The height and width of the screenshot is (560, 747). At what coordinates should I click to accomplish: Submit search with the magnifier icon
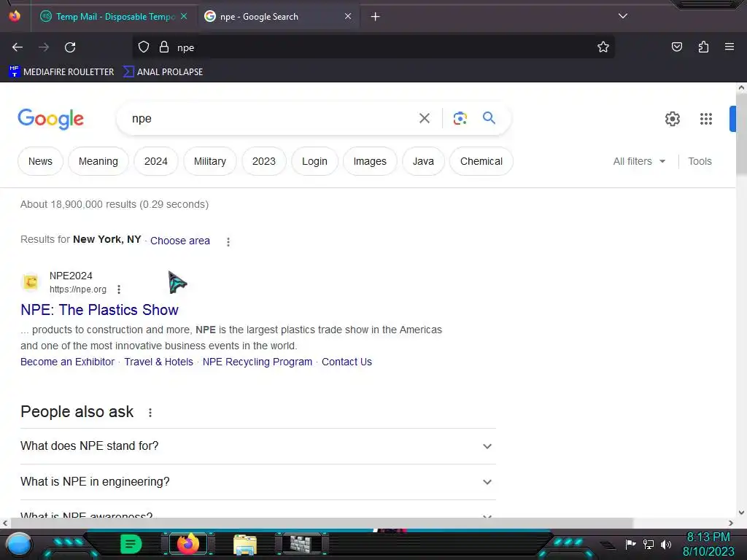click(489, 118)
